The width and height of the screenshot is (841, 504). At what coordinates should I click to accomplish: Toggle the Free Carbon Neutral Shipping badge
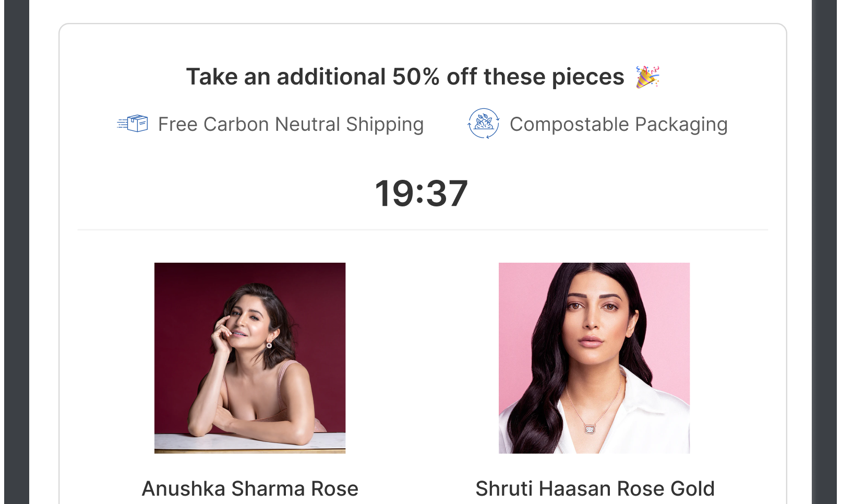pyautogui.click(x=270, y=124)
